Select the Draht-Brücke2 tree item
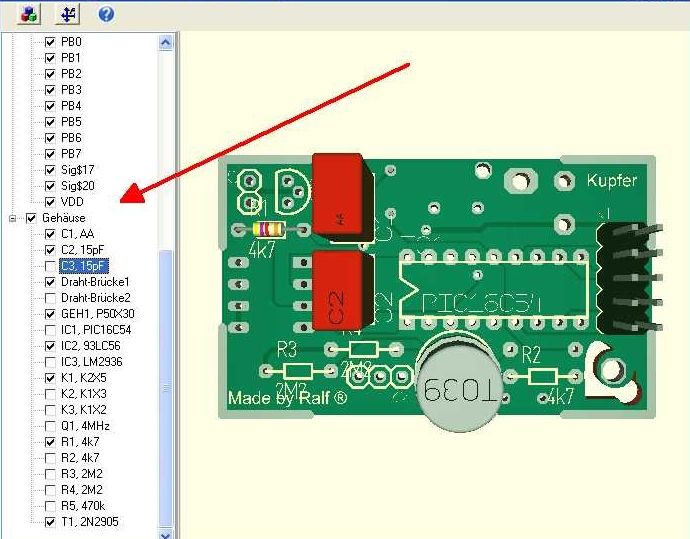690x539 pixels. [x=96, y=298]
